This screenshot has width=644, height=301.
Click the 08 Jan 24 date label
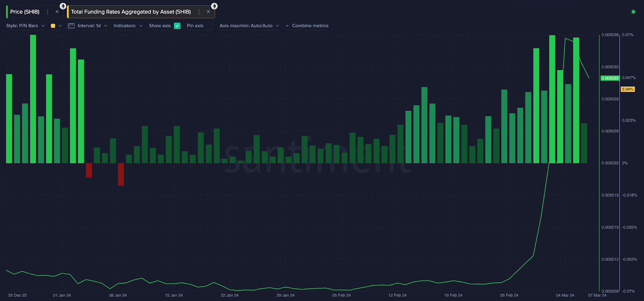(x=118, y=295)
